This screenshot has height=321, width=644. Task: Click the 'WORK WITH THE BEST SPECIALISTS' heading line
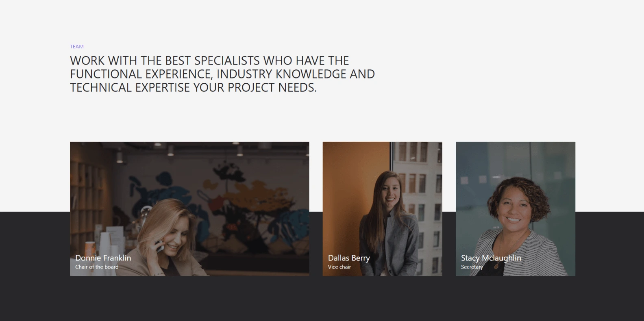(x=209, y=61)
